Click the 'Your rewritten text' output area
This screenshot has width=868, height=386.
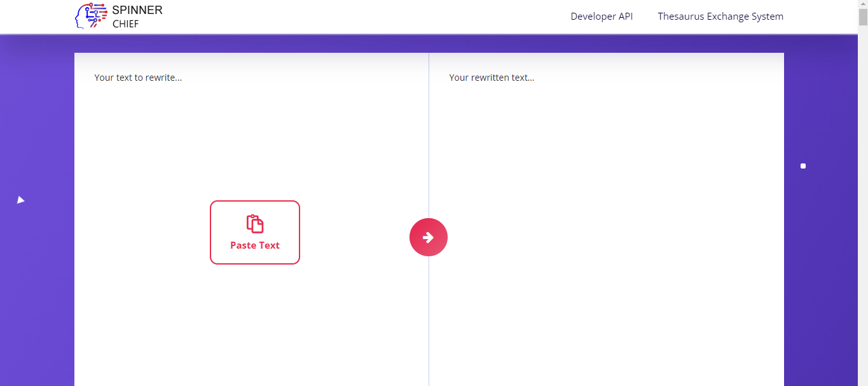tap(607, 219)
